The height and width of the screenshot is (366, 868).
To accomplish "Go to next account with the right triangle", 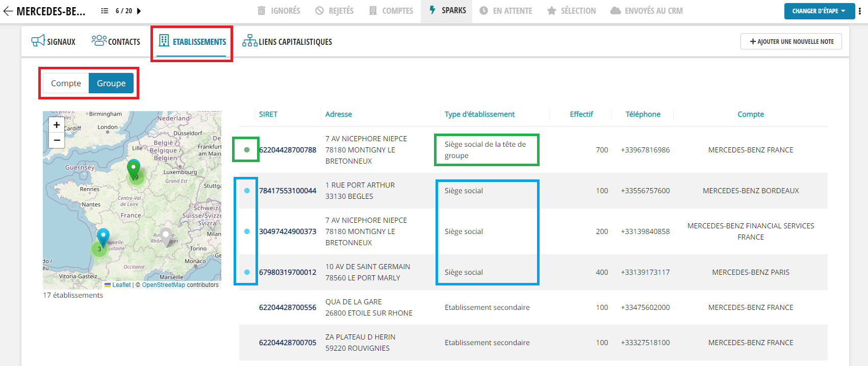I will pyautogui.click(x=139, y=11).
